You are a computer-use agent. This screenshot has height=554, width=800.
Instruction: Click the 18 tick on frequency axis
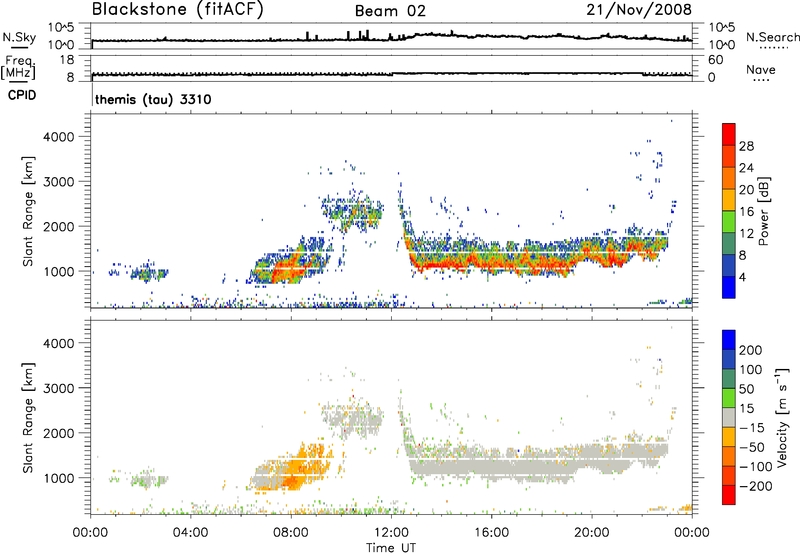point(67,60)
